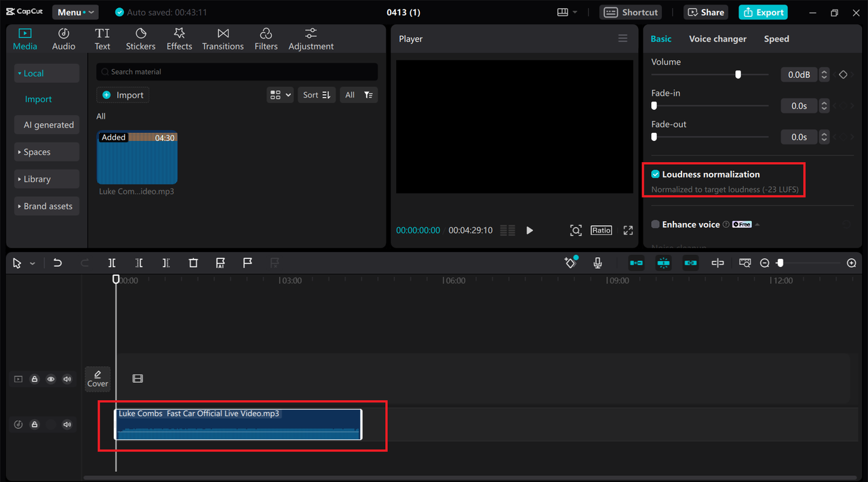This screenshot has height=482, width=868.
Task: Click the Fade-out slider handle
Action: (x=654, y=137)
